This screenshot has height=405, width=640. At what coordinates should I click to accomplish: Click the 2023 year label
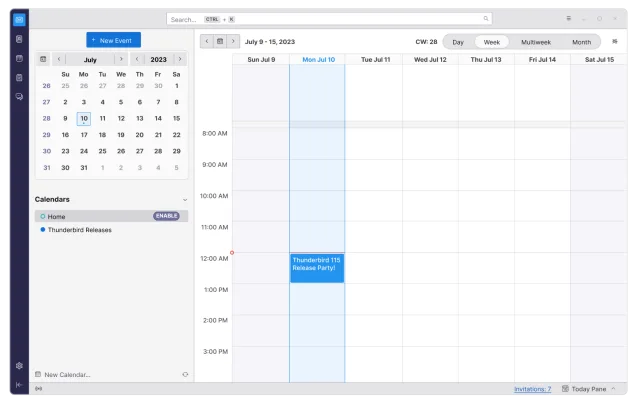[x=158, y=60]
